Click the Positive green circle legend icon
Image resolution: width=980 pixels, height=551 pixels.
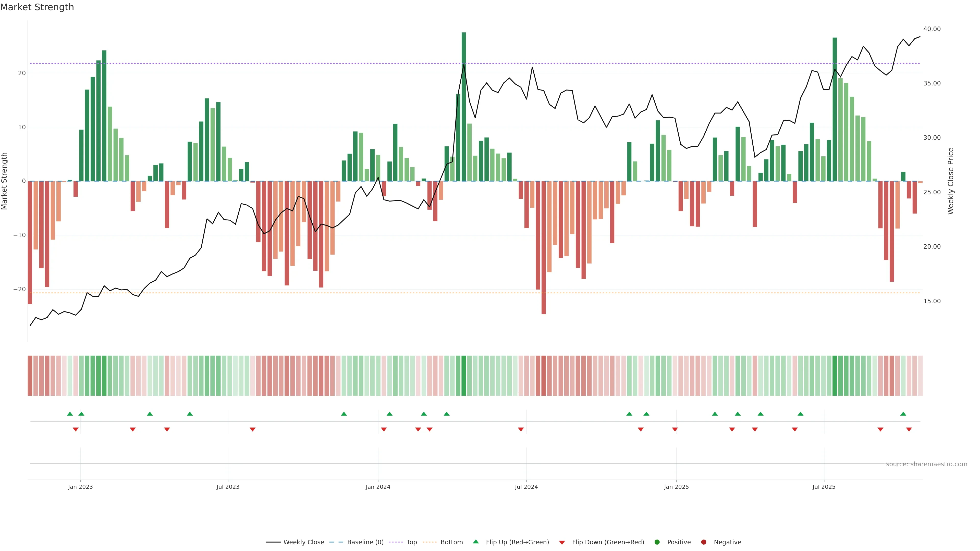pyautogui.click(x=657, y=542)
